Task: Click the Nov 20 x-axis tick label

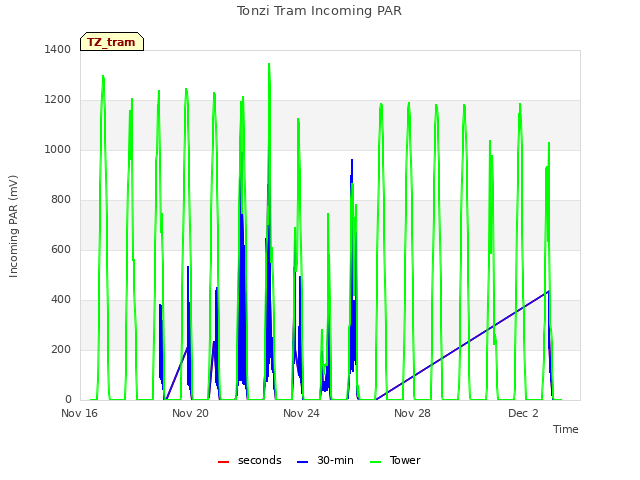Action: [x=190, y=413]
